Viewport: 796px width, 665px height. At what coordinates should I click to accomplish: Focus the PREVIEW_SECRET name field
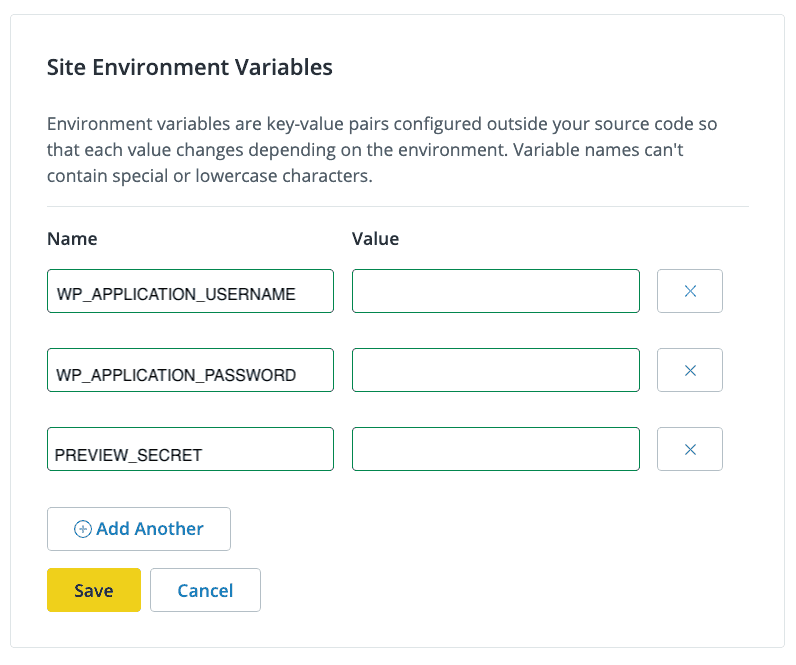point(190,449)
